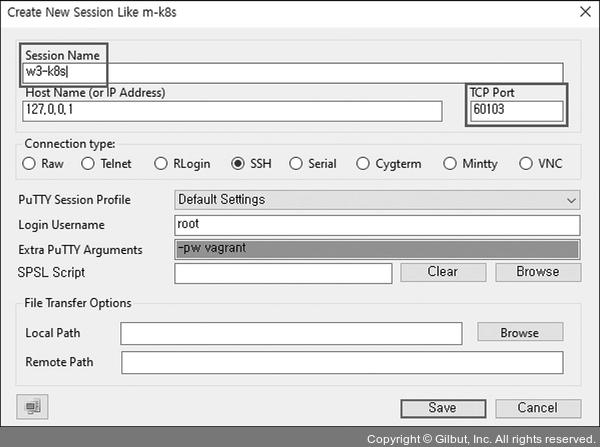Image resolution: width=600 pixels, height=447 pixels.
Task: Choose the Cygterm connection option
Action: pos(363,163)
